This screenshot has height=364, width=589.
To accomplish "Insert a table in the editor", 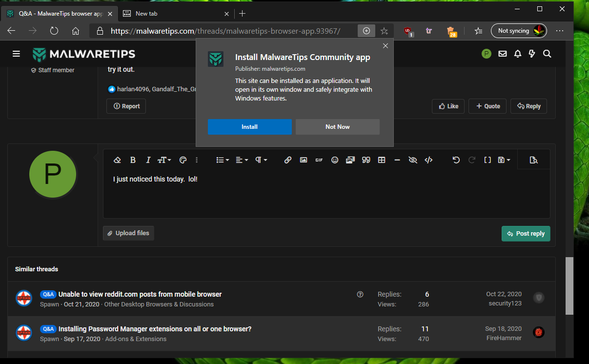I will [382, 160].
